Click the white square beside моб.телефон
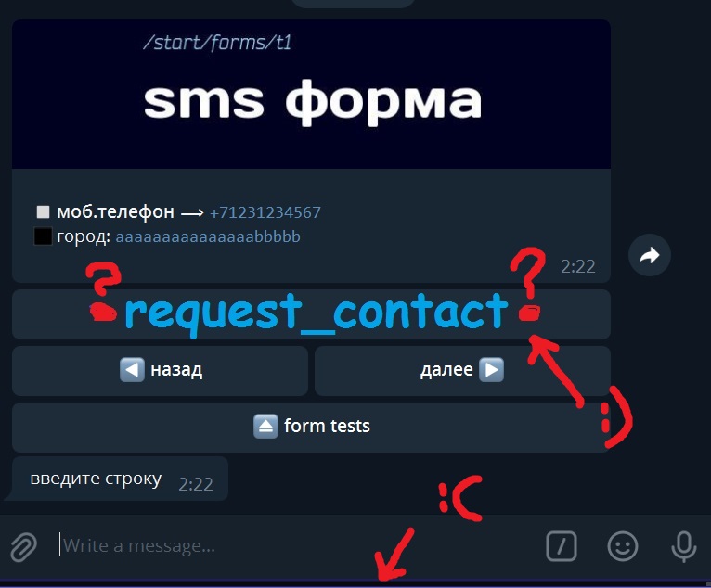The width and height of the screenshot is (711, 588). pos(43,212)
